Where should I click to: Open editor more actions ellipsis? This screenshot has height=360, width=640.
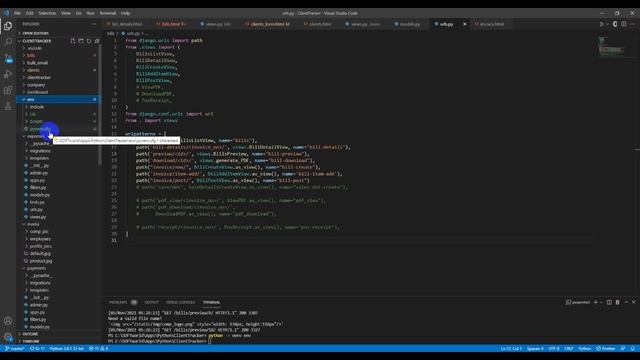pyautogui.click(x=632, y=24)
